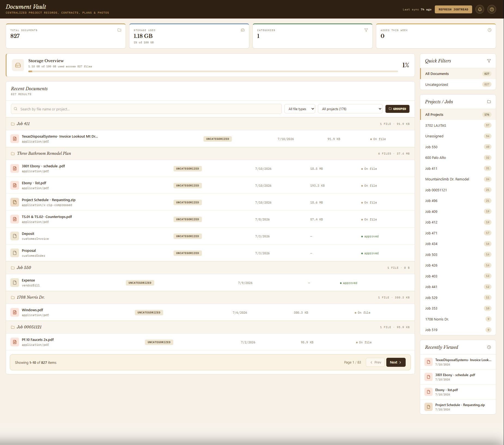Viewport: 504px width, 445px height.
Task: Focus the file name search field
Action: [146, 109]
